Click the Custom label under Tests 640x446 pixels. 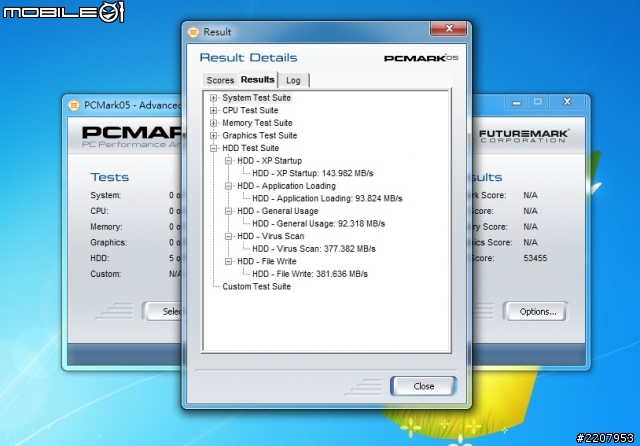pos(105,274)
